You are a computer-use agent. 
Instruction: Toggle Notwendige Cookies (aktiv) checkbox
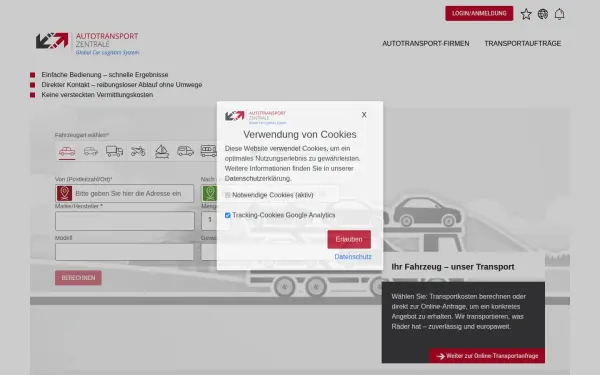pyautogui.click(x=228, y=195)
